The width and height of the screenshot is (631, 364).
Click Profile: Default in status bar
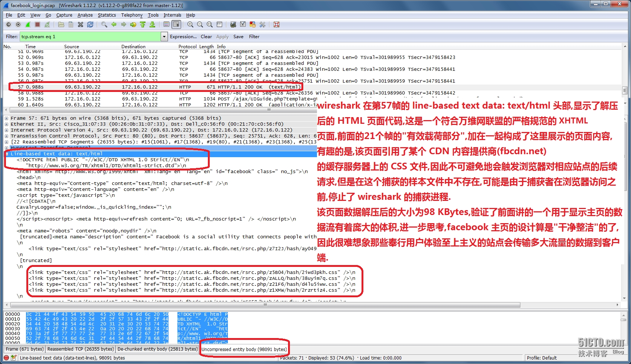coord(542,358)
